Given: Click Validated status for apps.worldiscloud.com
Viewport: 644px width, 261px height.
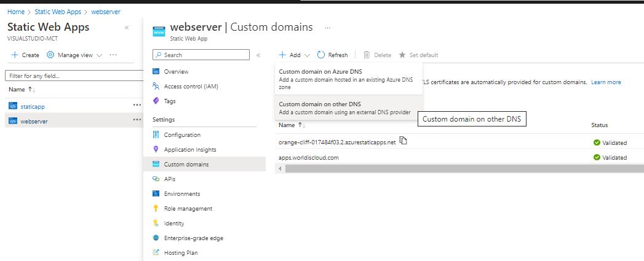Looking at the screenshot, I should tap(610, 158).
